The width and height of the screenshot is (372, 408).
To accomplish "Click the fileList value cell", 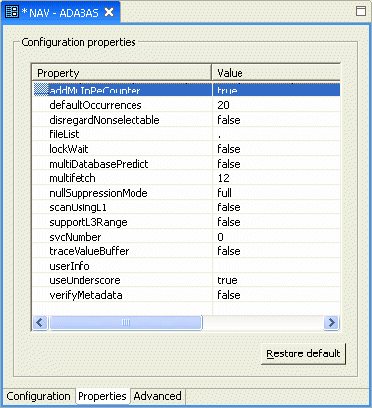I will (x=276, y=134).
